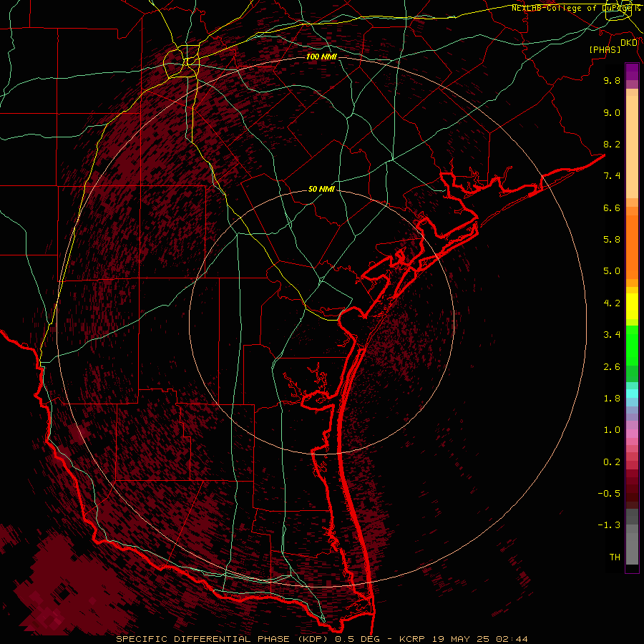Click the [PHAS] legend header
The width and height of the screenshot is (644, 644).
tap(605, 50)
